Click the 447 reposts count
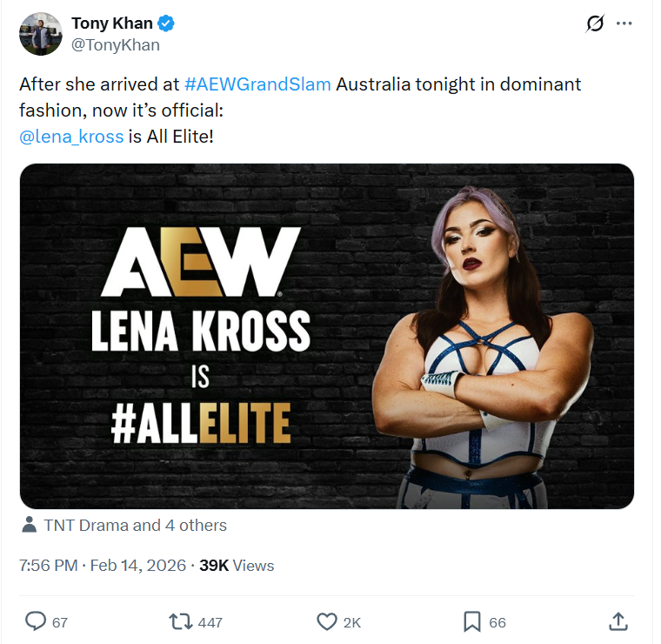The height and width of the screenshot is (644, 661). click(210, 622)
